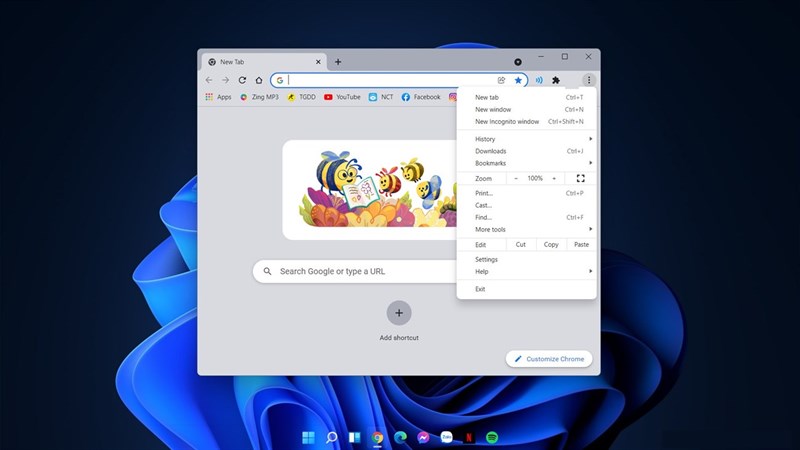Choose New window menu item
Image resolution: width=800 pixels, height=450 pixels.
pos(527,110)
